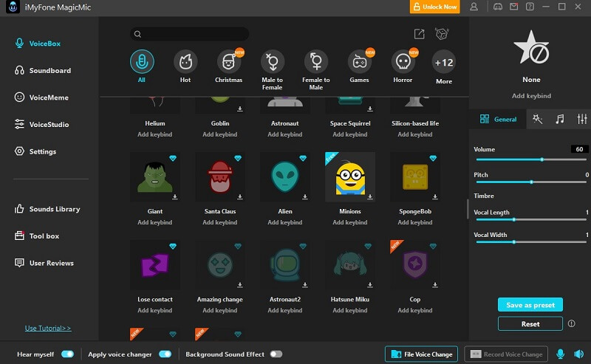
Task: Select the Hot category
Action: pyautogui.click(x=185, y=61)
